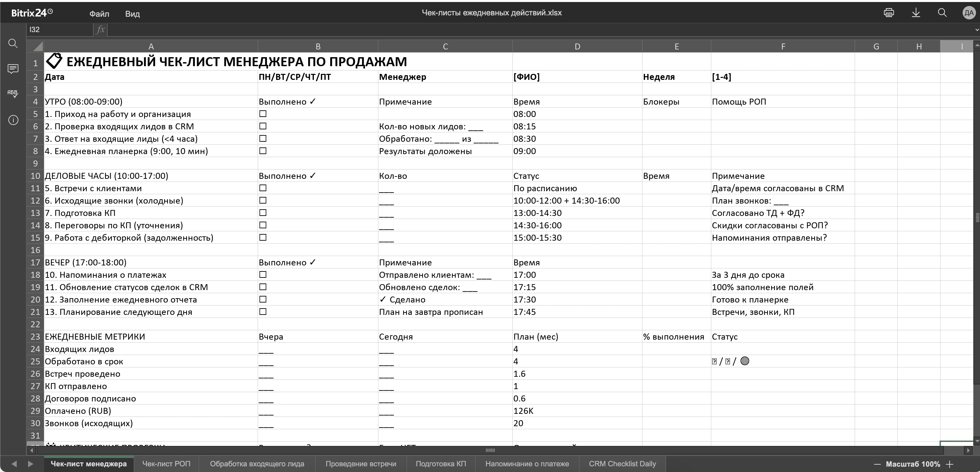Tick checkbox for 'Обновление статусов сделок в CRM'
The width and height of the screenshot is (980, 472).
pos(263,287)
